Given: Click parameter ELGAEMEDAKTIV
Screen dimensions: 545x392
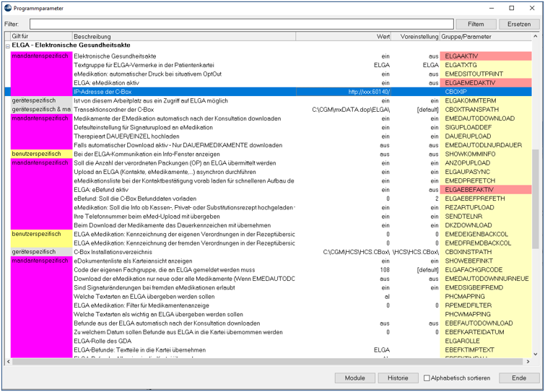Looking at the screenshot, I should [x=470, y=83].
